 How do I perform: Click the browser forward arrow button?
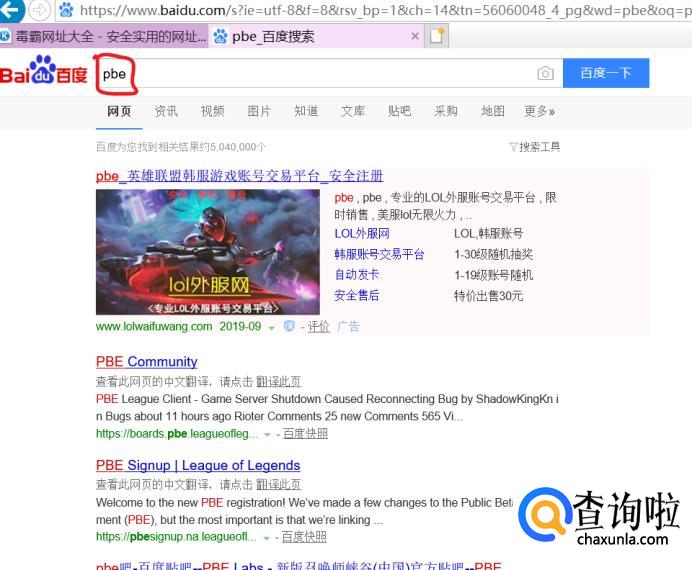click(x=40, y=10)
